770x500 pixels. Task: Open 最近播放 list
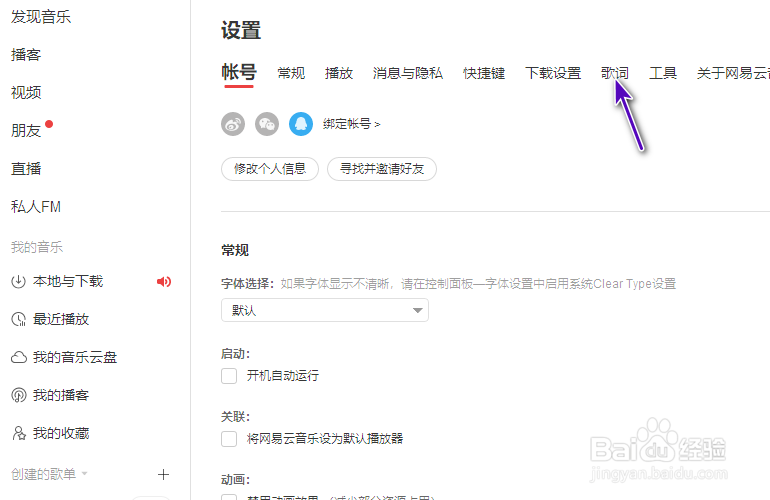click(x=61, y=319)
